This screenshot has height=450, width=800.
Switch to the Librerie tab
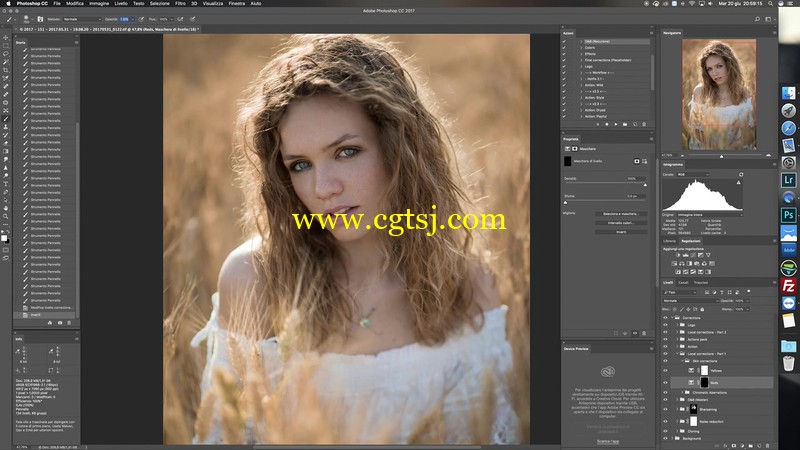(x=669, y=241)
